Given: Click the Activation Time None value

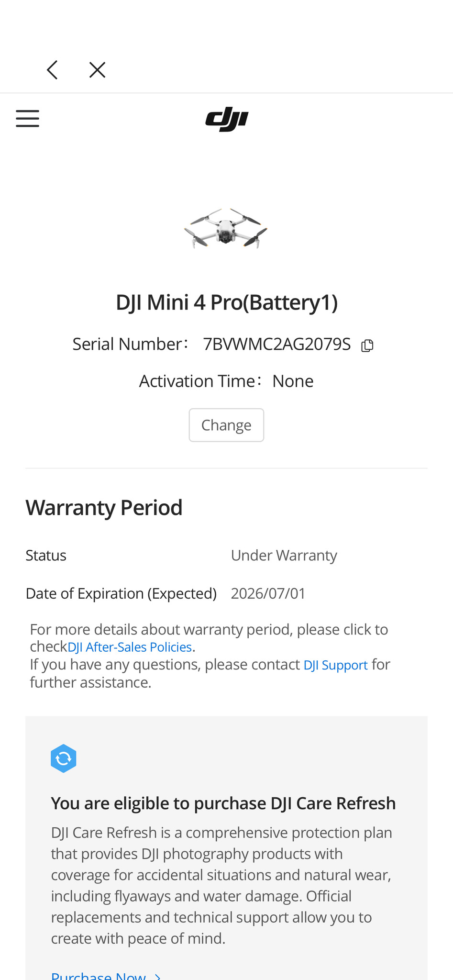Looking at the screenshot, I should (x=293, y=381).
